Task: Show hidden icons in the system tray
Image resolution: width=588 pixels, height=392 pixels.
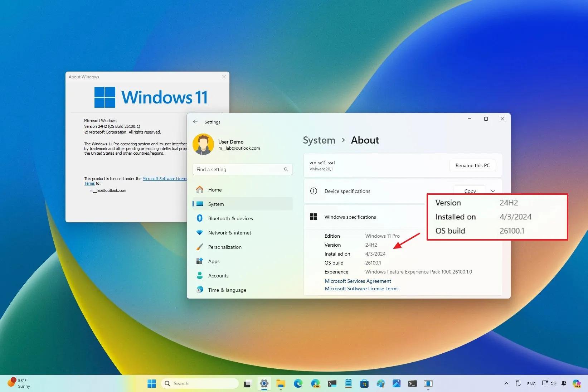Action: (x=506, y=383)
